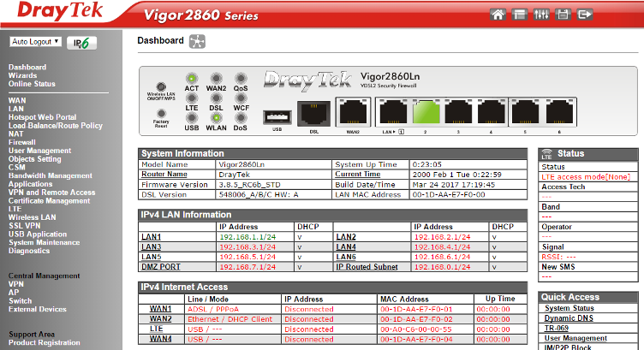Viewport: 644px width, 350px height.
Task: Open the Auto Logout dropdown
Action: 36,41
